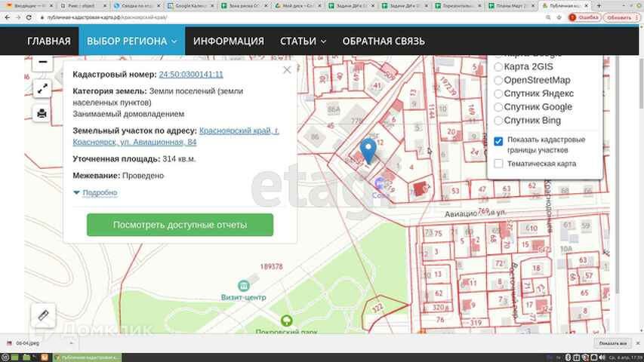Image resolution: width=644 pixels, height=362 pixels.
Task: Open the file manager folder in taskbar
Action: (26, 357)
